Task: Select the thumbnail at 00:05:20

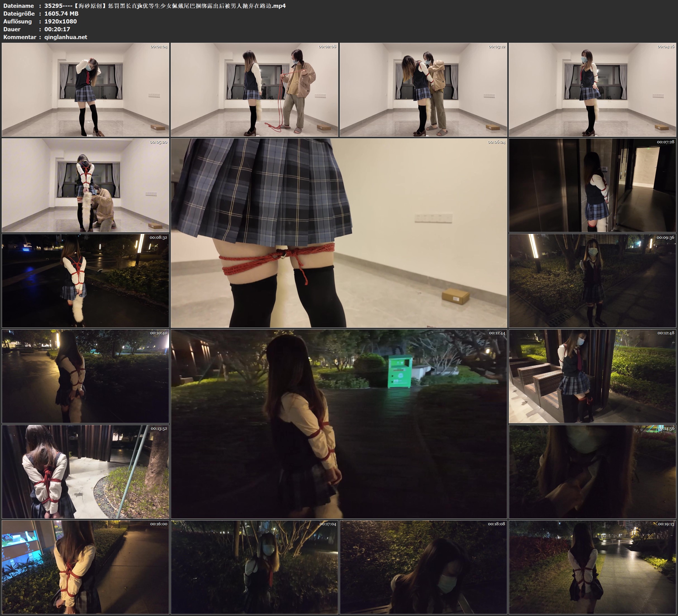Action: click(x=85, y=185)
